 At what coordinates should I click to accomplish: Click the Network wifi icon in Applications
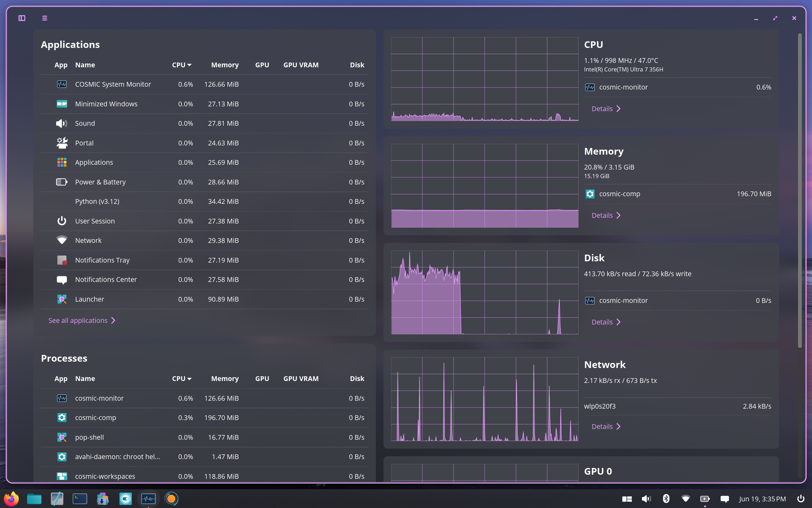click(x=62, y=240)
